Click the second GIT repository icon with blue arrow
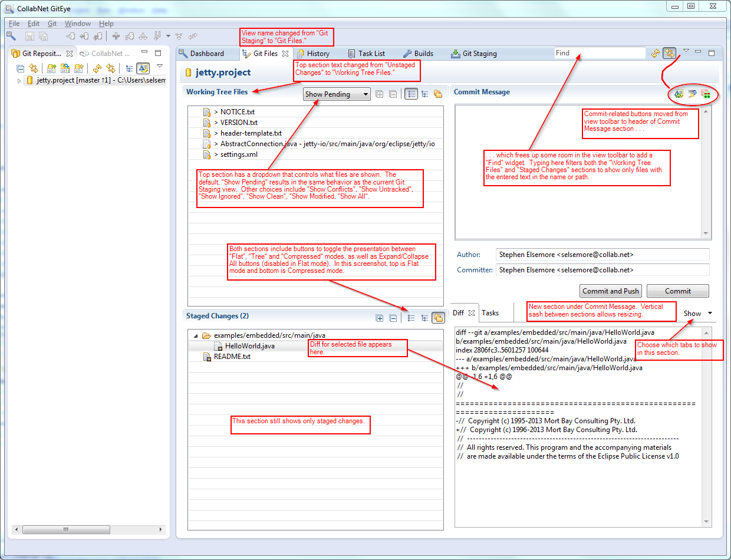Image resolution: width=731 pixels, height=560 pixels. click(x=65, y=68)
